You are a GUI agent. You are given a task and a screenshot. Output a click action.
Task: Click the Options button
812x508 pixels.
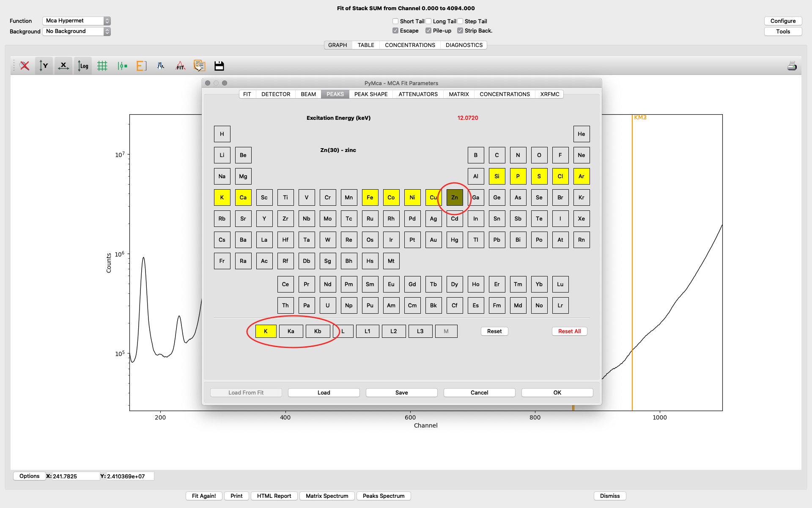coord(29,476)
